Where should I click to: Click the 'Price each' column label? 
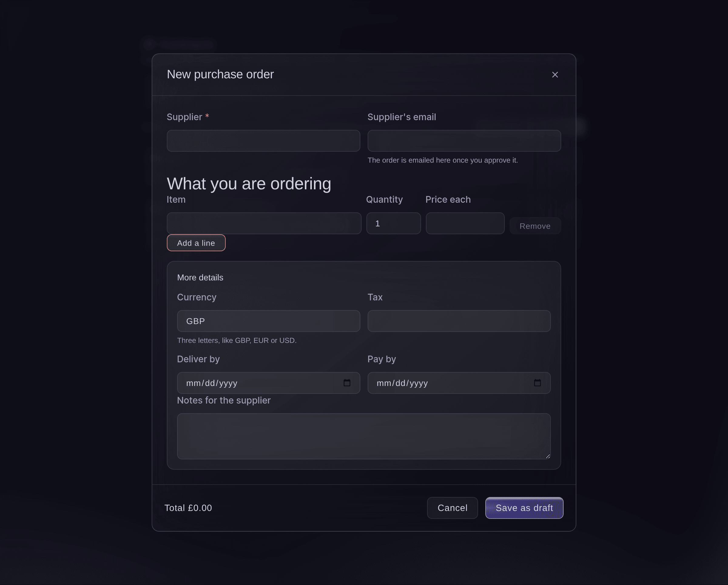point(448,199)
